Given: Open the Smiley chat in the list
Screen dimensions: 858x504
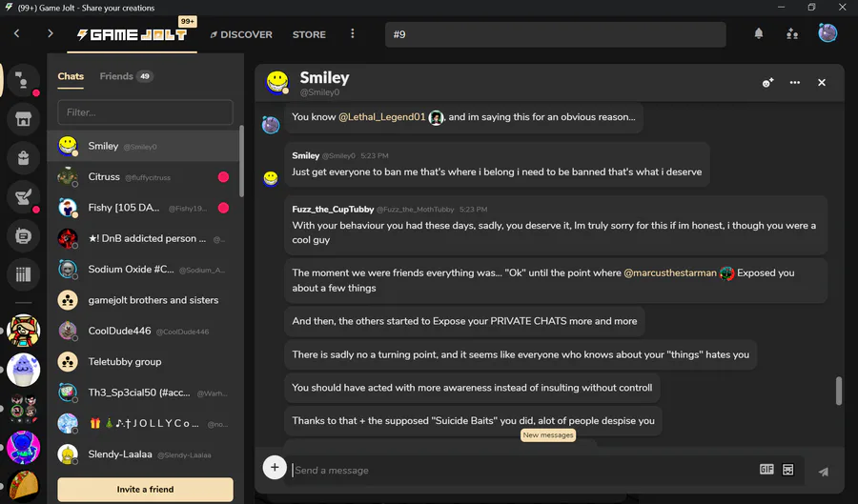Looking at the screenshot, I should coord(143,146).
